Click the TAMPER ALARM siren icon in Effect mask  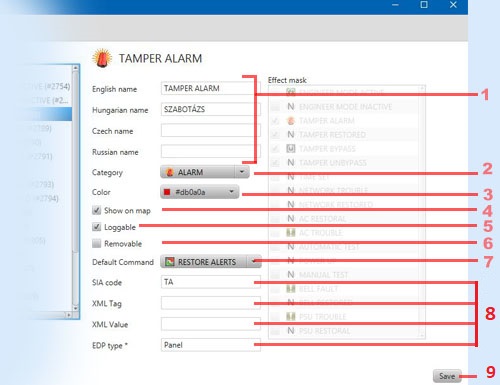point(291,121)
